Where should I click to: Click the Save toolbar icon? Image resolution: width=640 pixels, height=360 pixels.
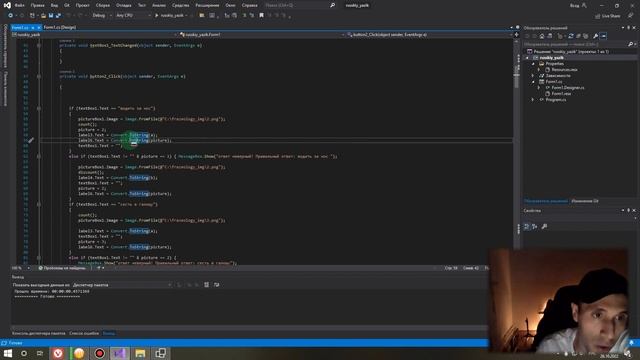pyautogui.click(x=51, y=16)
